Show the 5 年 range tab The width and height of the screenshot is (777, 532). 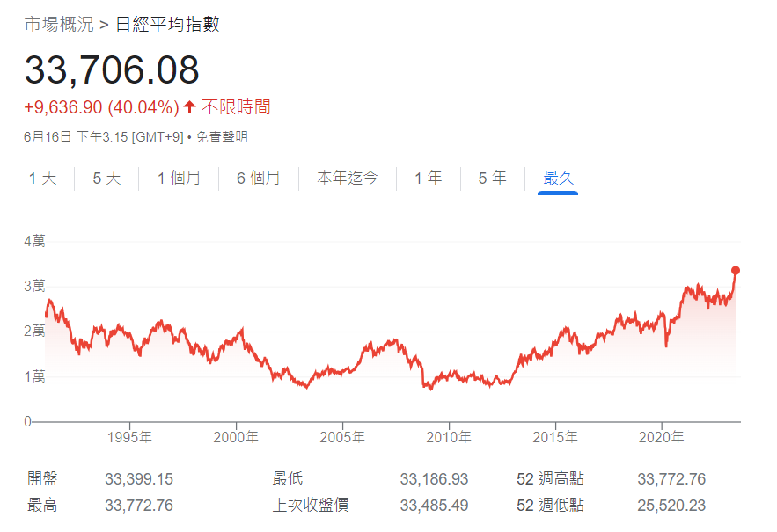tap(493, 178)
